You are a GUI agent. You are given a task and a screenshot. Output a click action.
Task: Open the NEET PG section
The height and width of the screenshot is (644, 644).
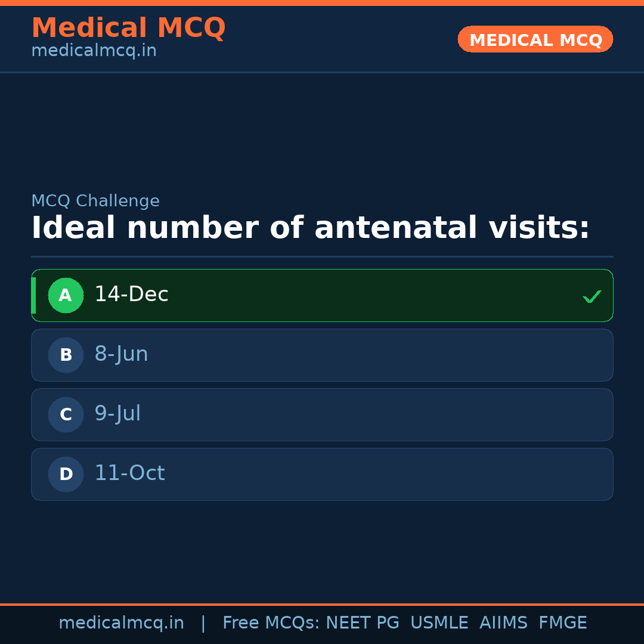362,623
